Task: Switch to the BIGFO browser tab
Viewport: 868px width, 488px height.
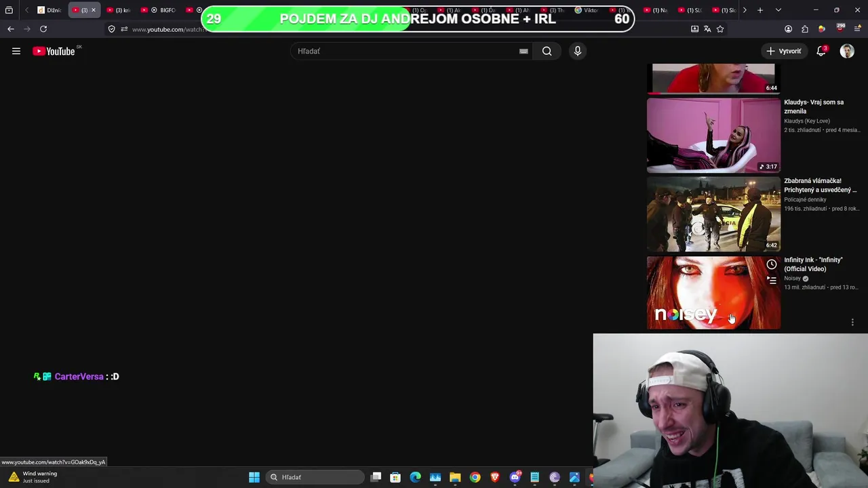Action: point(159,10)
